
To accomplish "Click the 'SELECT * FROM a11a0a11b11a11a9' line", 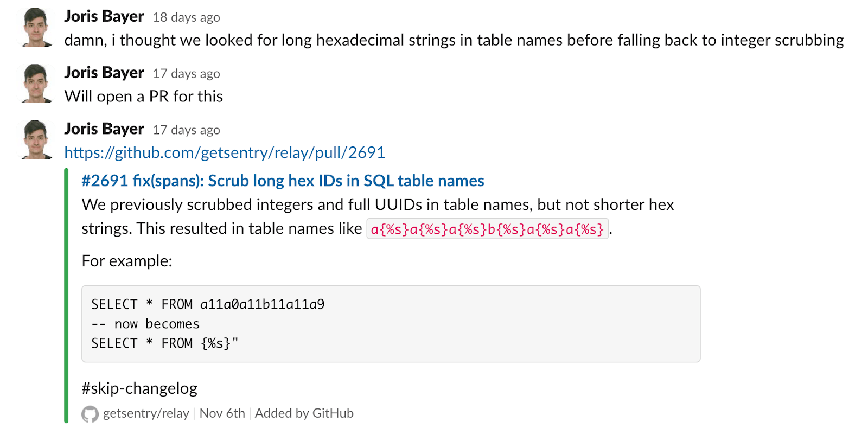I will [208, 304].
